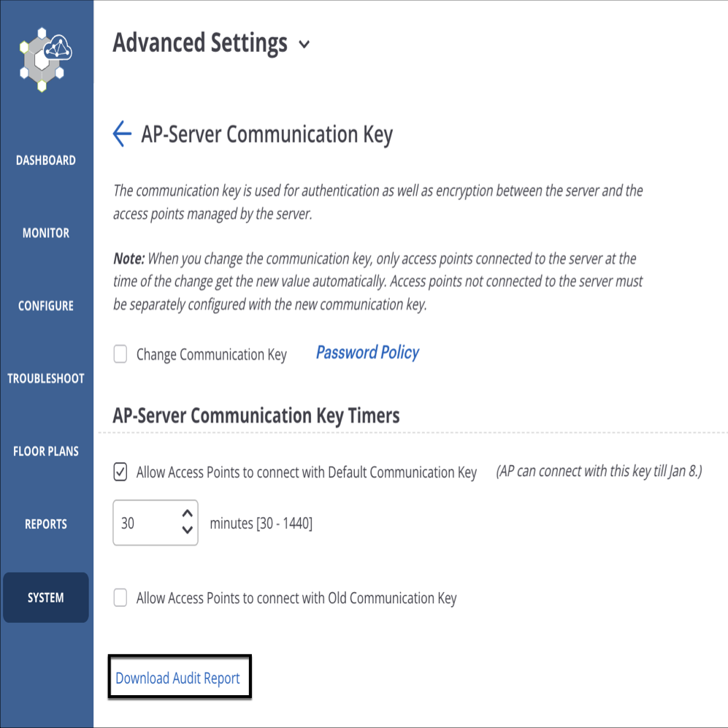
Task: Open the Password Policy link
Action: 368,353
